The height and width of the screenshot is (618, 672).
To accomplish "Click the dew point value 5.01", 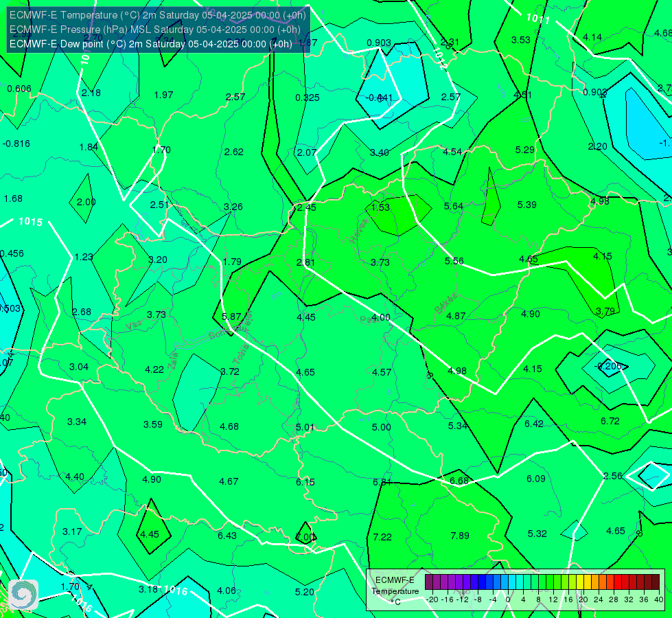I will click(305, 427).
